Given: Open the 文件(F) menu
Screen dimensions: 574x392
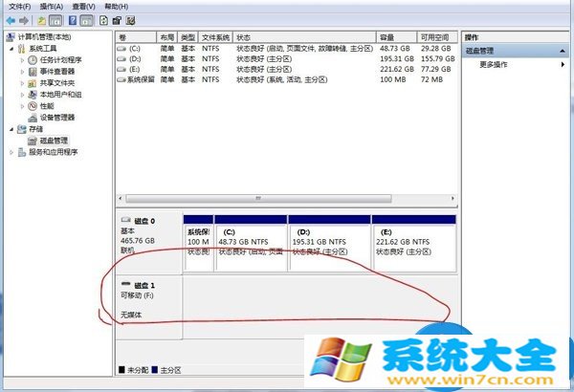Looking at the screenshot, I should point(20,7).
